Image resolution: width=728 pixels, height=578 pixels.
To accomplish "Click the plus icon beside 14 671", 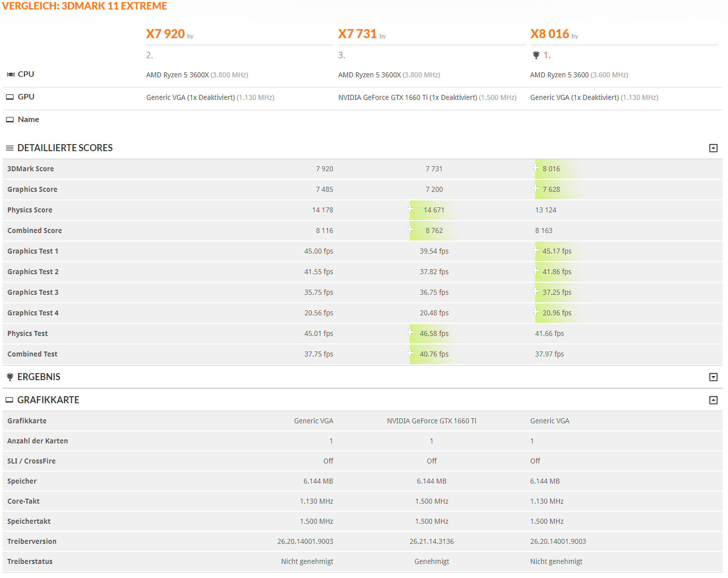I will [x=410, y=209].
